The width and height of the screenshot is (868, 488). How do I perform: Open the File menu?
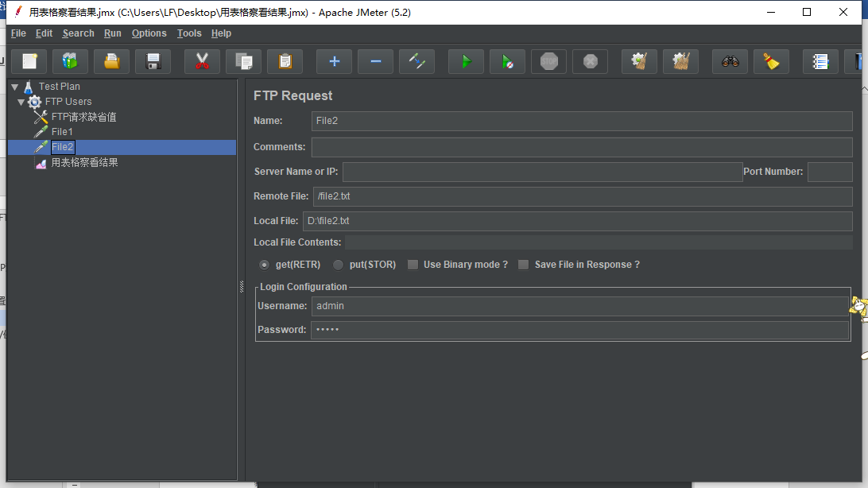tap(18, 33)
